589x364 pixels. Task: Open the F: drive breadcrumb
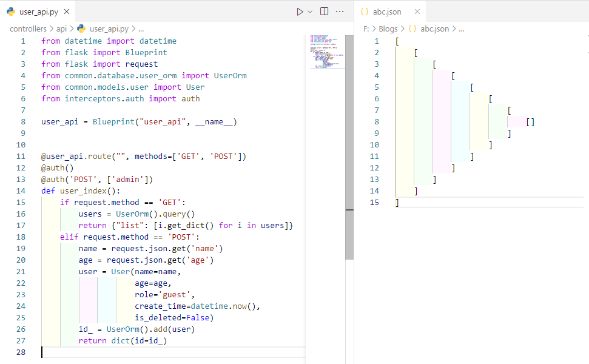(x=366, y=29)
